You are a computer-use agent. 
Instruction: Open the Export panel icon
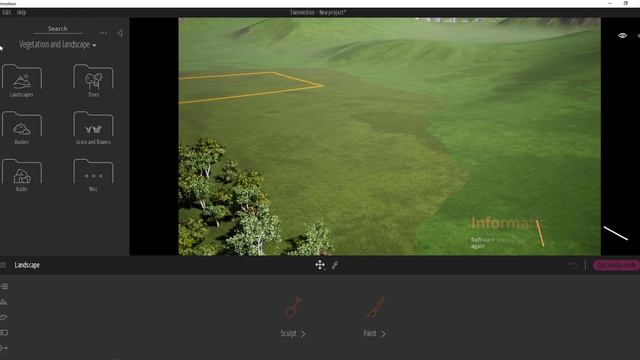tap(4, 348)
